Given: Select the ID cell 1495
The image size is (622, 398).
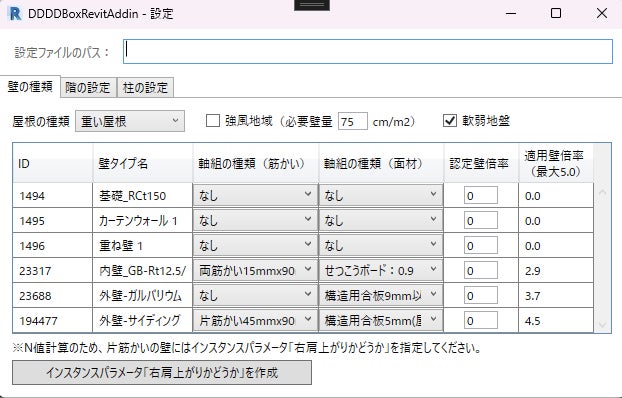Looking at the screenshot, I should (x=52, y=220).
